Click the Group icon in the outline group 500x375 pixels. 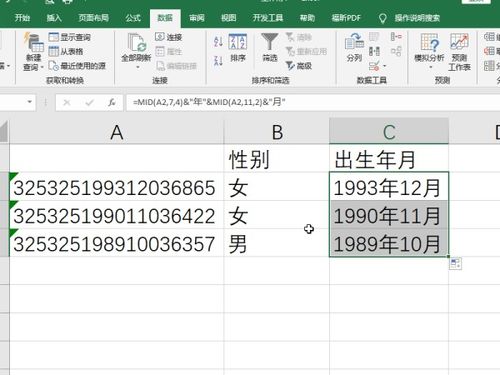490,37
